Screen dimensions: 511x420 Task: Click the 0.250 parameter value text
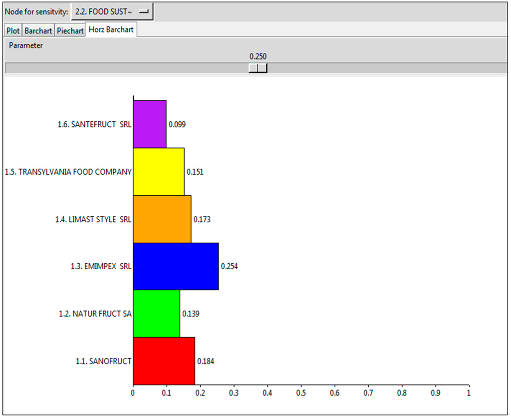coord(257,56)
